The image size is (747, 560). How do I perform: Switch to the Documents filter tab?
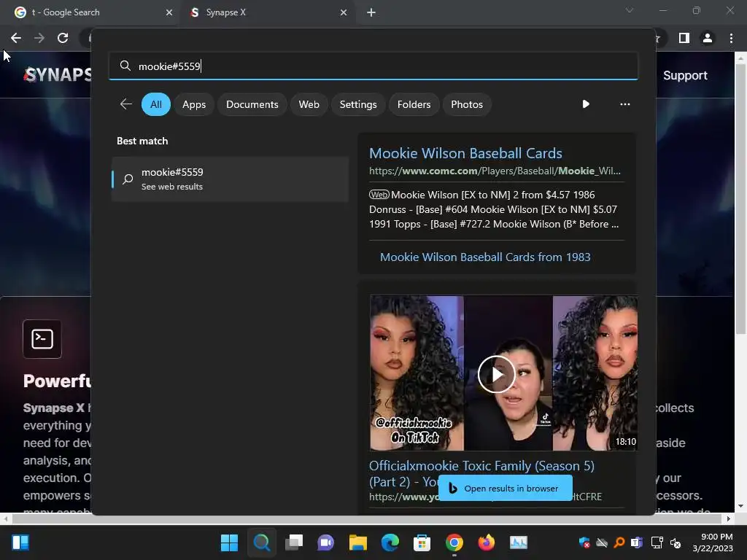[x=252, y=104]
